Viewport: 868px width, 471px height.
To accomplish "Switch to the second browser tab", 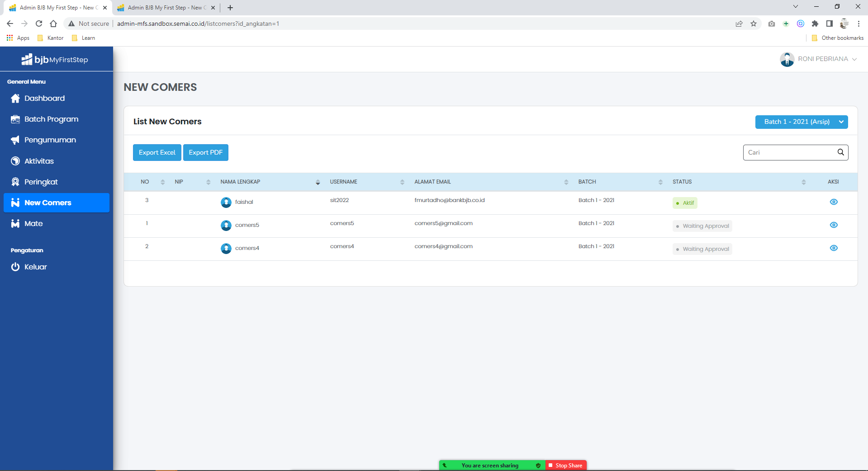I will coord(166,8).
